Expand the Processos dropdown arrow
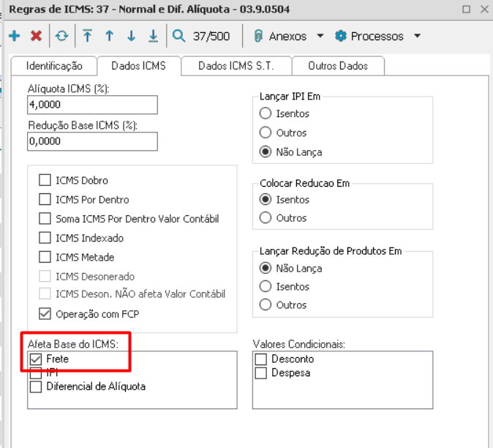Image resolution: width=493 pixels, height=448 pixels. point(417,36)
